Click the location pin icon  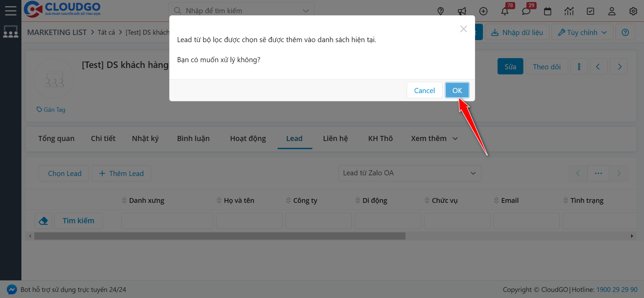point(440,11)
